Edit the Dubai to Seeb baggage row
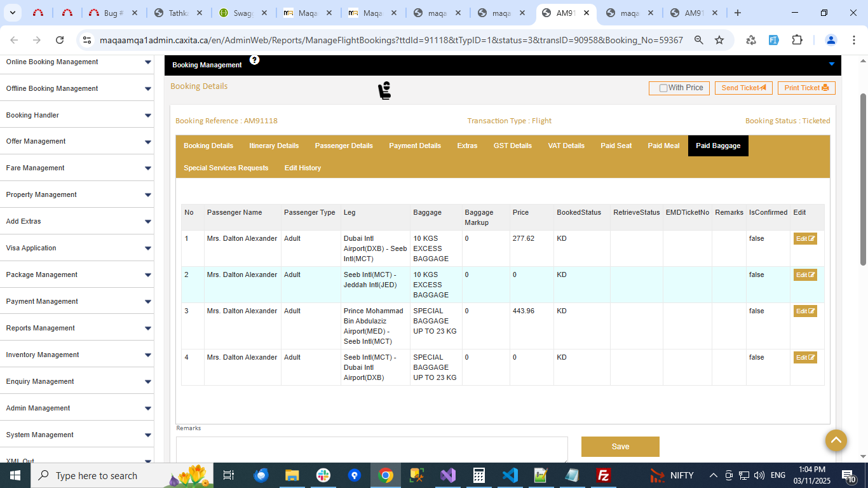The width and height of the screenshot is (868, 488). (804, 239)
